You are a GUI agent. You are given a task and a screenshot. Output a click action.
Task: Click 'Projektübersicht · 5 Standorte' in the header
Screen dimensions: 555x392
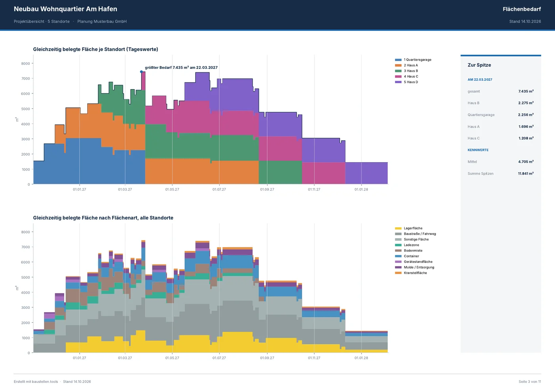pos(42,21)
